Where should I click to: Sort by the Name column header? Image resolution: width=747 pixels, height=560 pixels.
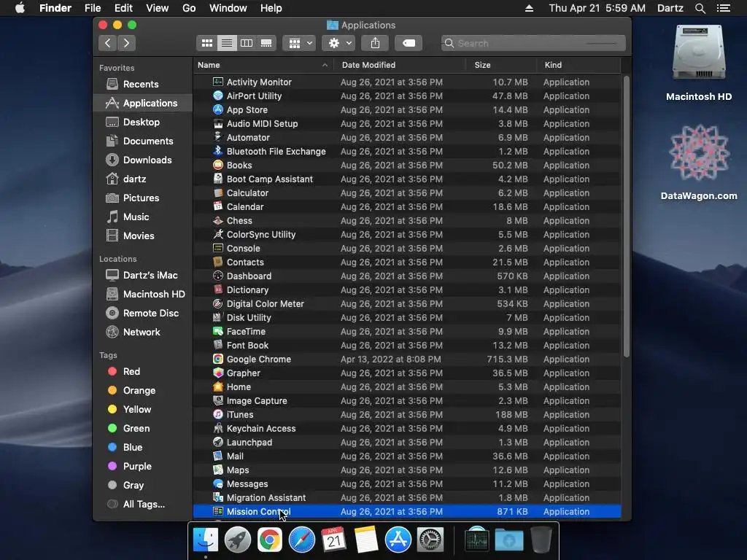pos(263,65)
